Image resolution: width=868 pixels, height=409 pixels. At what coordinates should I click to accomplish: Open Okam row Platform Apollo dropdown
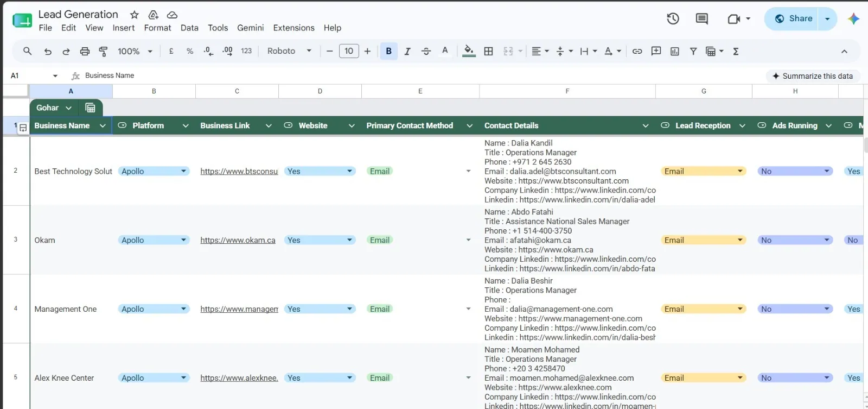click(154, 240)
